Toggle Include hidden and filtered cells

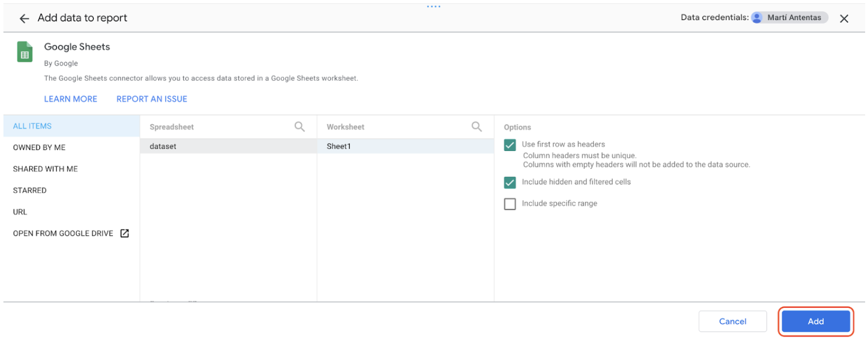(510, 183)
